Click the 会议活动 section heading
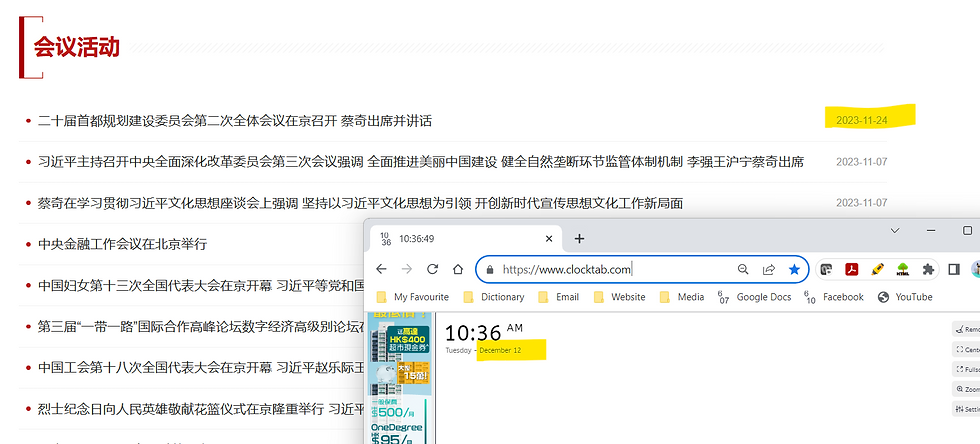 click(x=76, y=47)
